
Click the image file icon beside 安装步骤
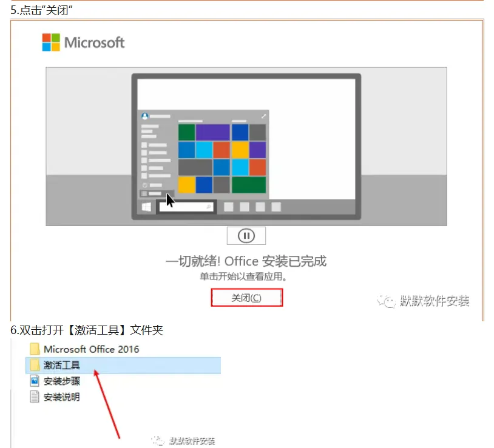click(35, 381)
